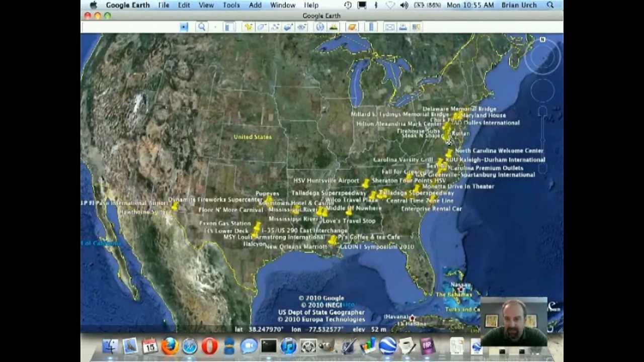Click the United States country label

[x=253, y=137]
